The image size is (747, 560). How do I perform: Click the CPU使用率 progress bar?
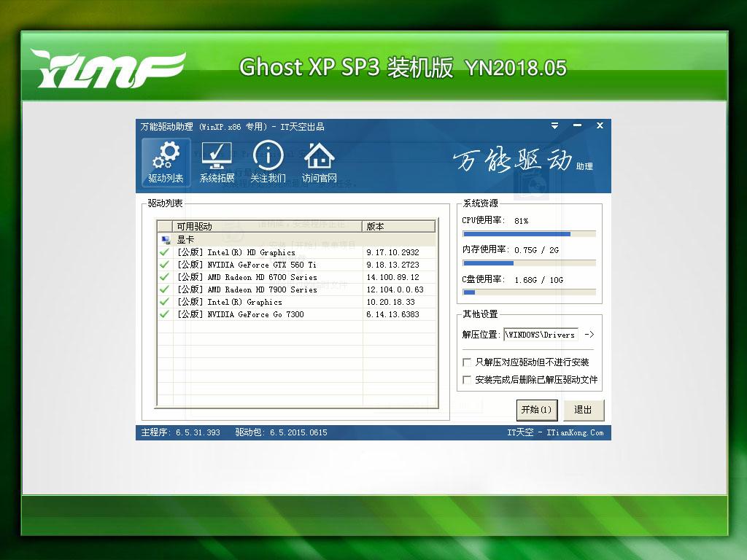coord(529,233)
